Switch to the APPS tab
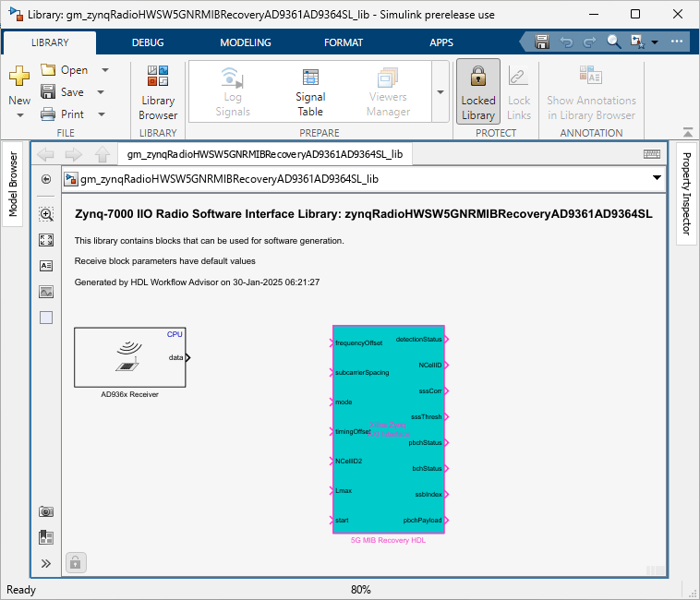This screenshot has height=600, width=700. [x=441, y=42]
